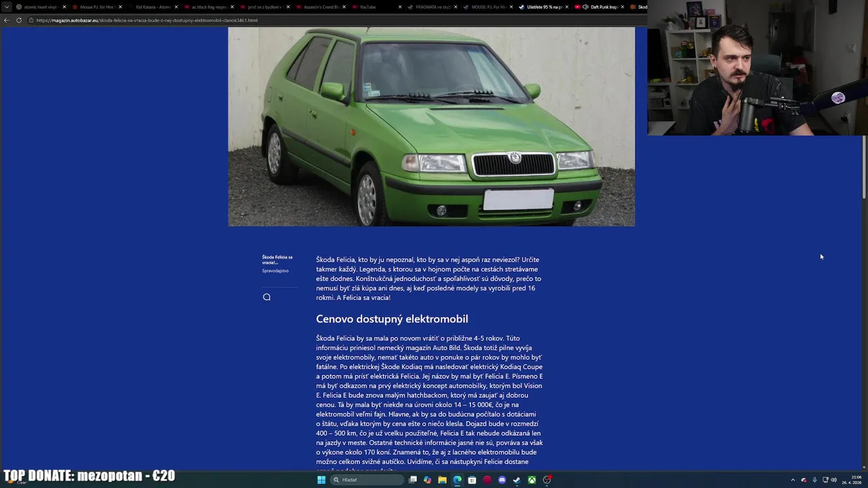Click the comment bubble icon
This screenshot has height=488, width=868.
267,297
